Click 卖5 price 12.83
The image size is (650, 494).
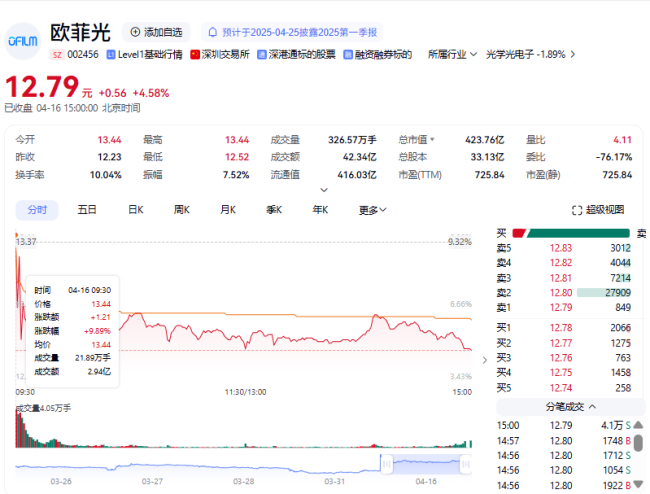click(x=560, y=248)
